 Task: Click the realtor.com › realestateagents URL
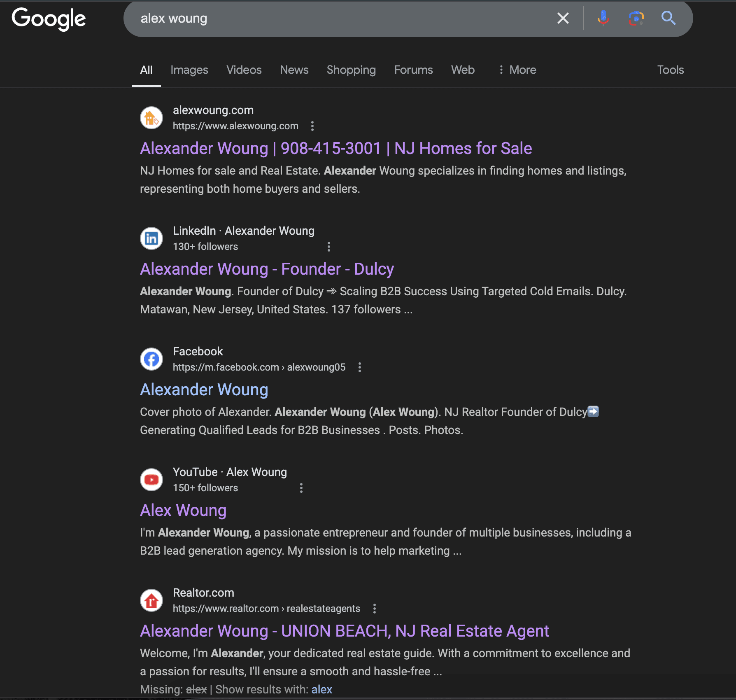(x=267, y=609)
